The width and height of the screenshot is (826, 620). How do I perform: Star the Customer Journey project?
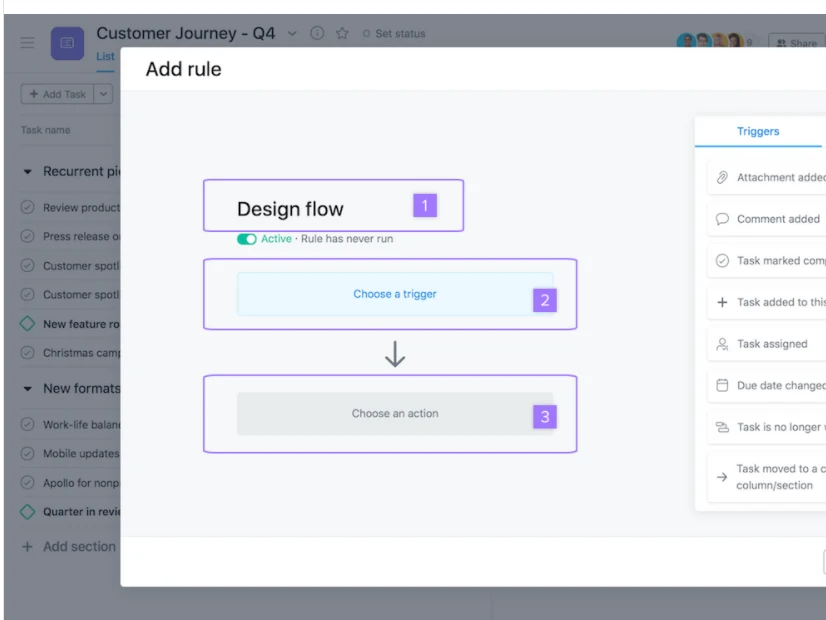[x=342, y=33]
